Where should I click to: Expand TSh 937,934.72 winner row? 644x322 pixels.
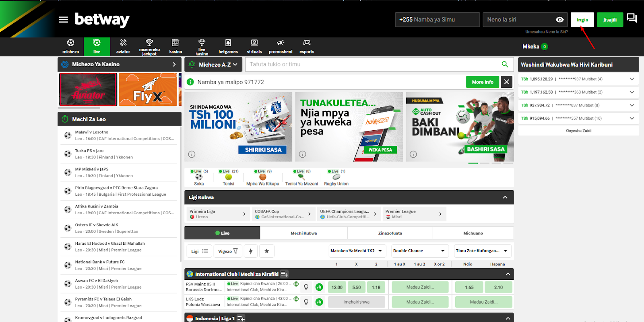632,105
